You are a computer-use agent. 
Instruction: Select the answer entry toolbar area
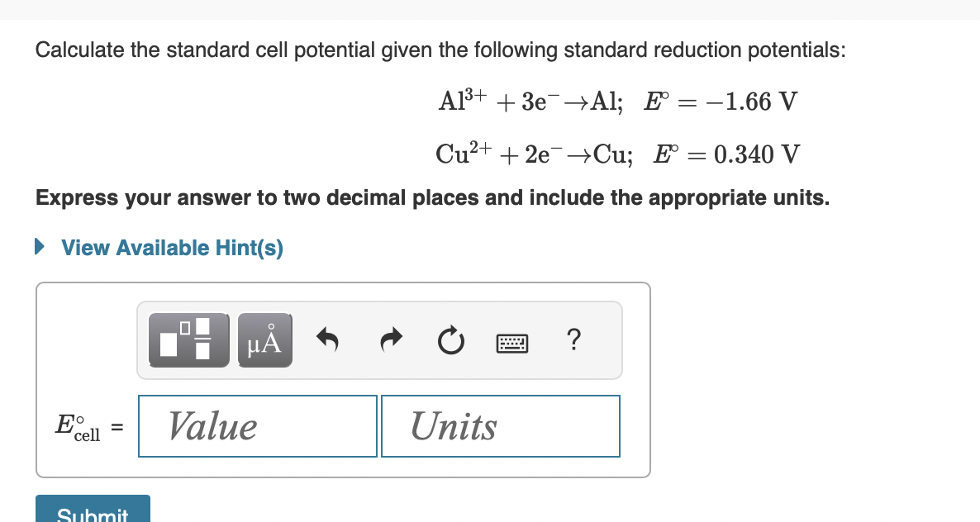pyautogui.click(x=379, y=339)
